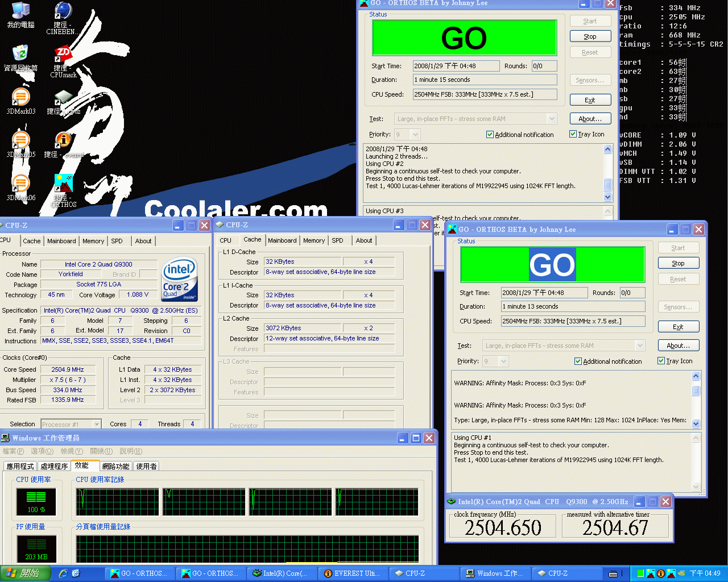Click the EVEREST icon in the system tray
This screenshot has height=582, width=728.
click(660, 573)
